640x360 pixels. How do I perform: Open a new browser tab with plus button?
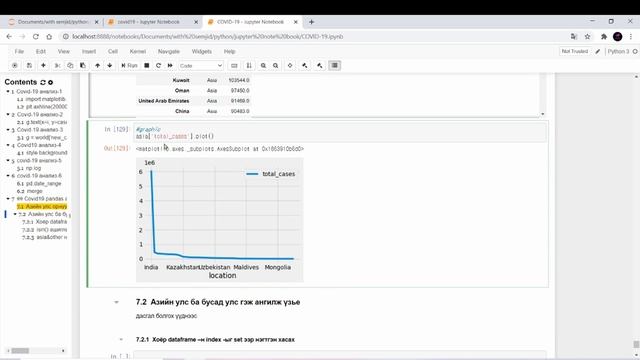[311, 22]
